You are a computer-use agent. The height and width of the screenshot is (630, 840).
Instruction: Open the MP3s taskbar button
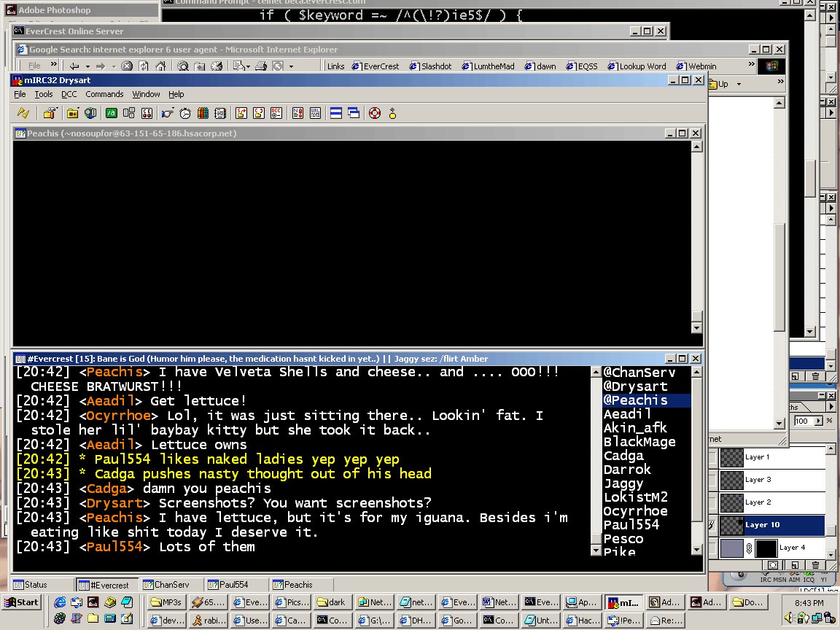(166, 602)
